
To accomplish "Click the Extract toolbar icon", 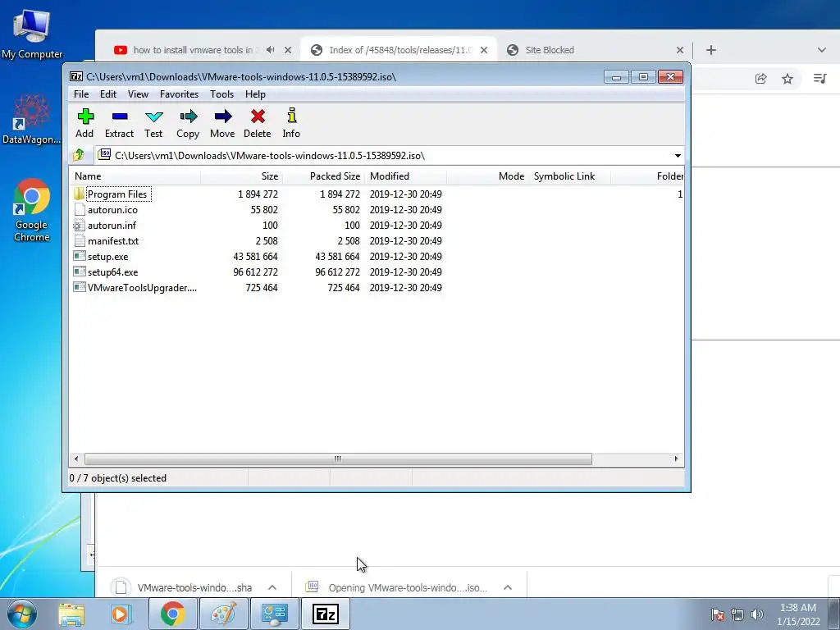I will pos(120,116).
